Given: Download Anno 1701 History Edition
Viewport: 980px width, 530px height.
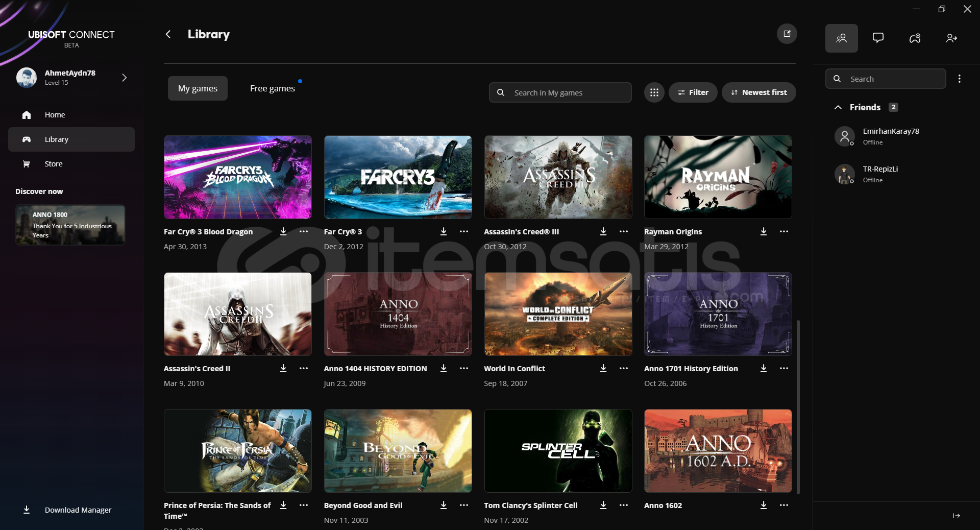Looking at the screenshot, I should coord(764,368).
